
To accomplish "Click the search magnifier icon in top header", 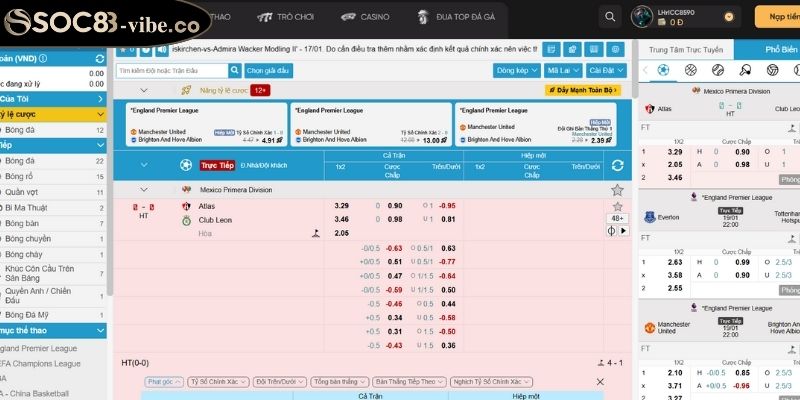I will pos(610,17).
